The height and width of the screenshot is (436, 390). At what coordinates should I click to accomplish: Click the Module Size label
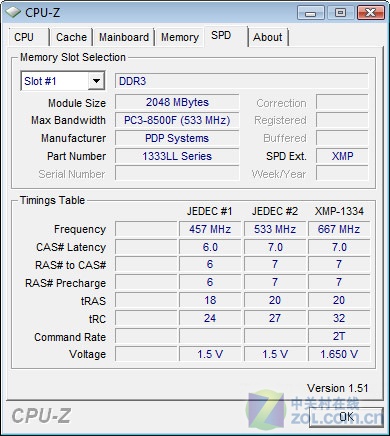coord(77,103)
